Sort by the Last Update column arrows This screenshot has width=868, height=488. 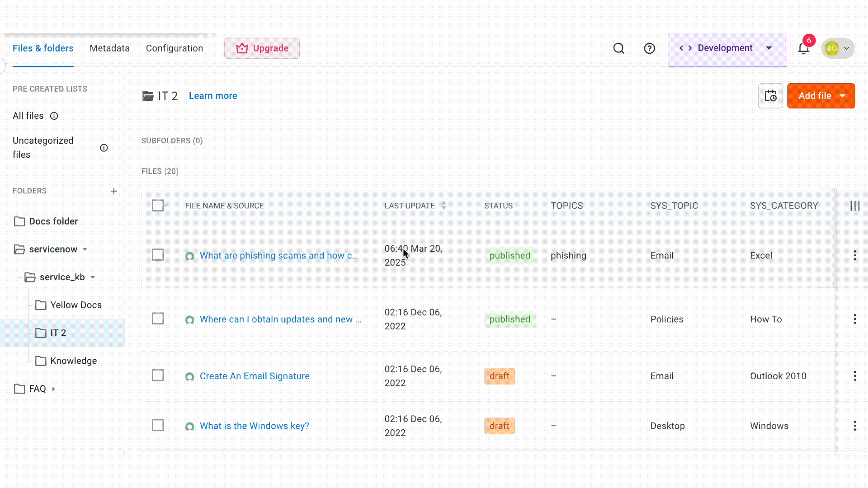tap(443, 206)
